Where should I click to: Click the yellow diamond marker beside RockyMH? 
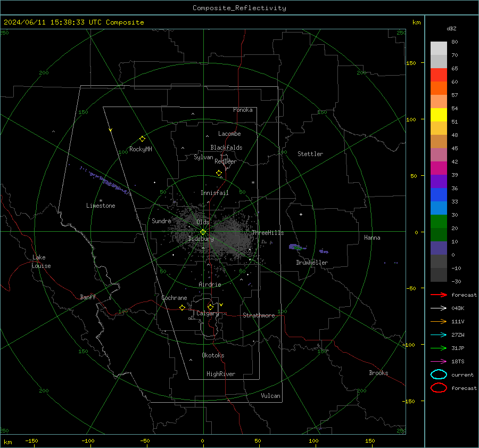click(142, 139)
